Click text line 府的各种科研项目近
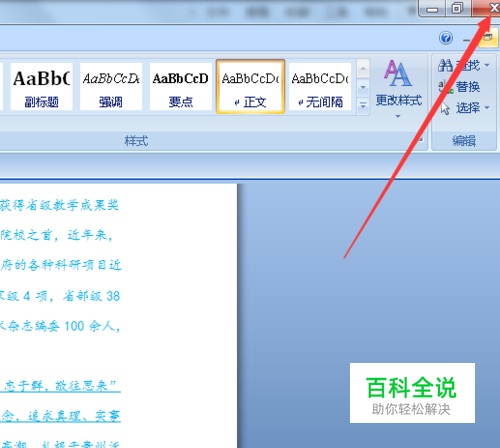This screenshot has width=500, height=448. 61,265
